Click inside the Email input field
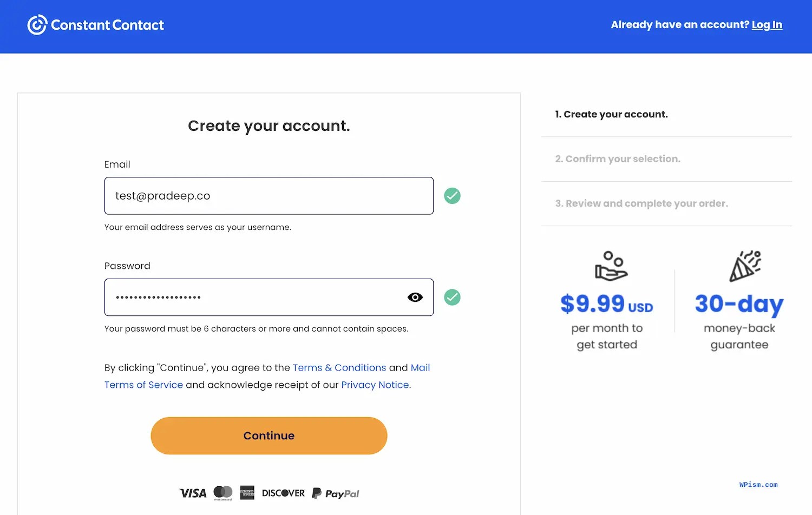The width and height of the screenshot is (812, 515). pos(269,196)
